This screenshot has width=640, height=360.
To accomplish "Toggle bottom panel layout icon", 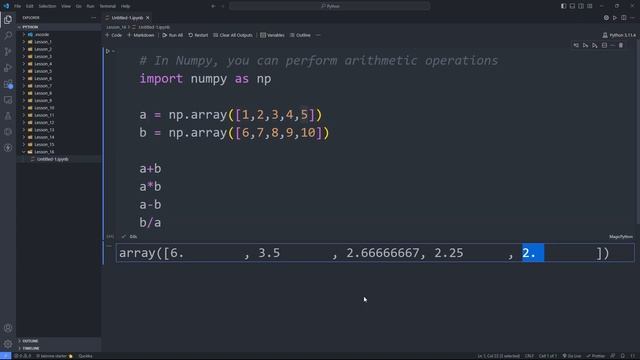I will [572, 6].
